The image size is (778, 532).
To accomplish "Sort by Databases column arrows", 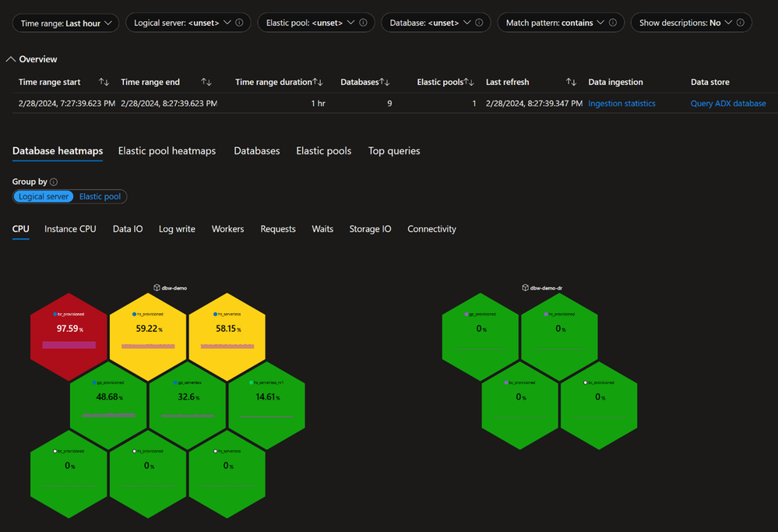I will (x=385, y=82).
